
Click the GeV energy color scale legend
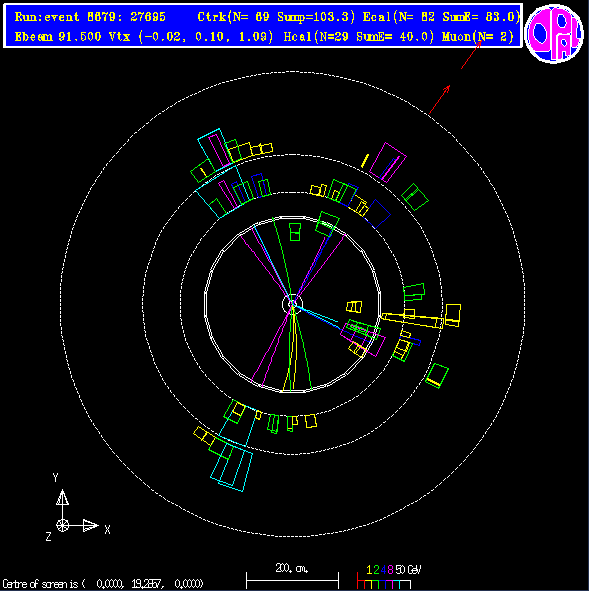click(x=389, y=576)
